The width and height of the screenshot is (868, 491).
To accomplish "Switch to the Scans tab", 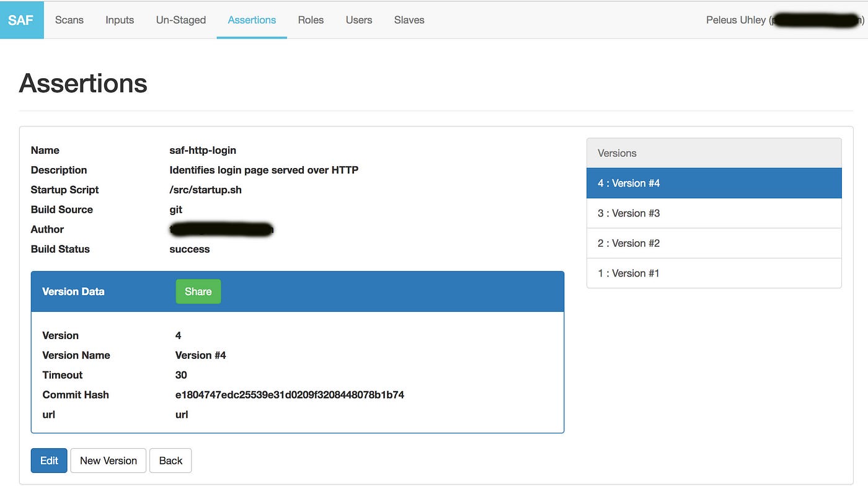I will (x=69, y=19).
